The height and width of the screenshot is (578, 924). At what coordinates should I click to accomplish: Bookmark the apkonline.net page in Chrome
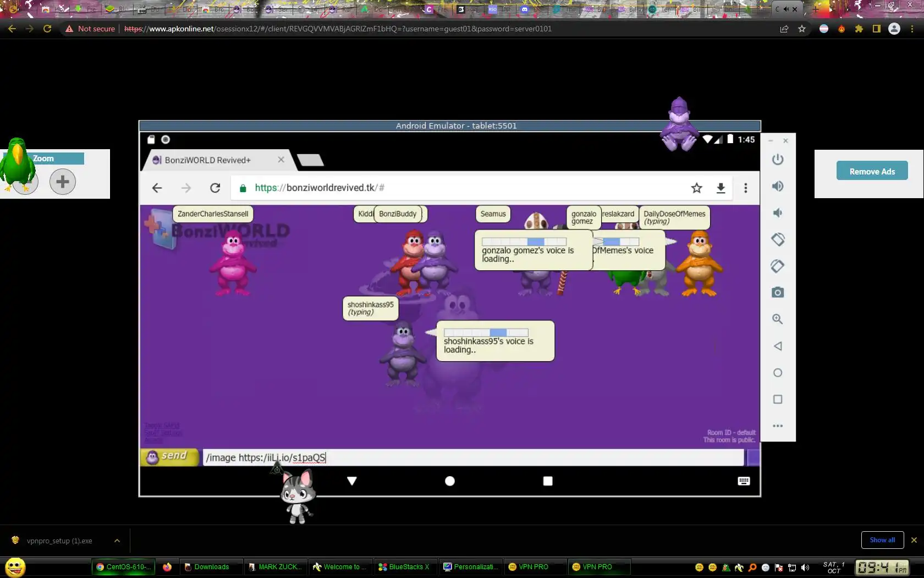pos(802,29)
